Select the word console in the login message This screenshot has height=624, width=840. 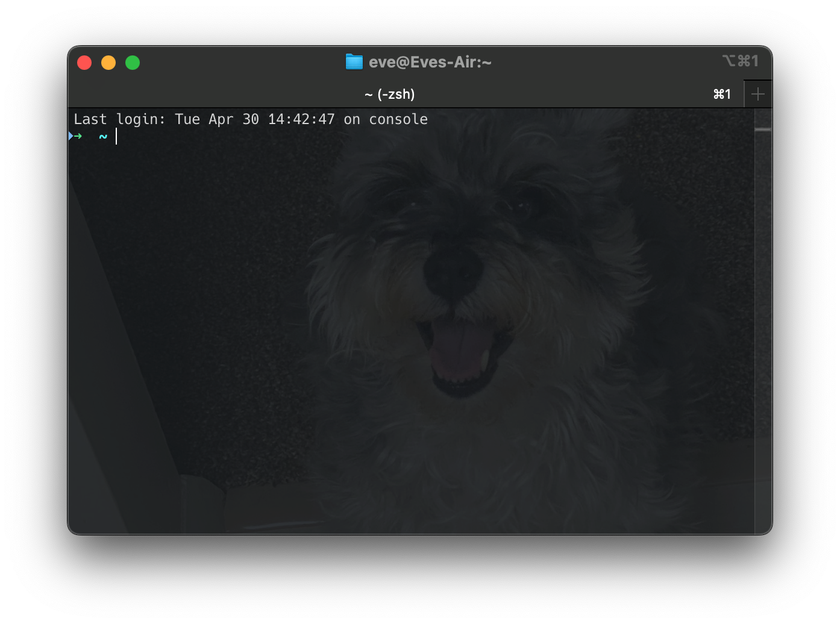click(398, 119)
